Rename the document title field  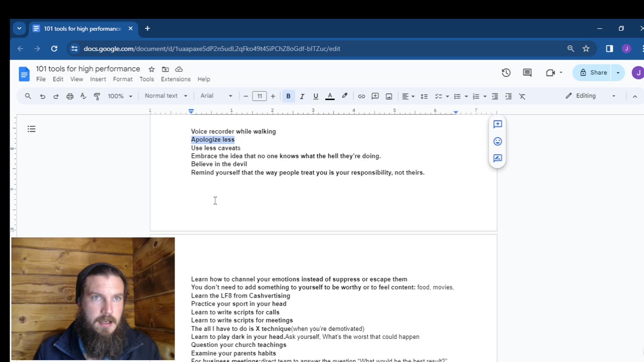(88, 69)
